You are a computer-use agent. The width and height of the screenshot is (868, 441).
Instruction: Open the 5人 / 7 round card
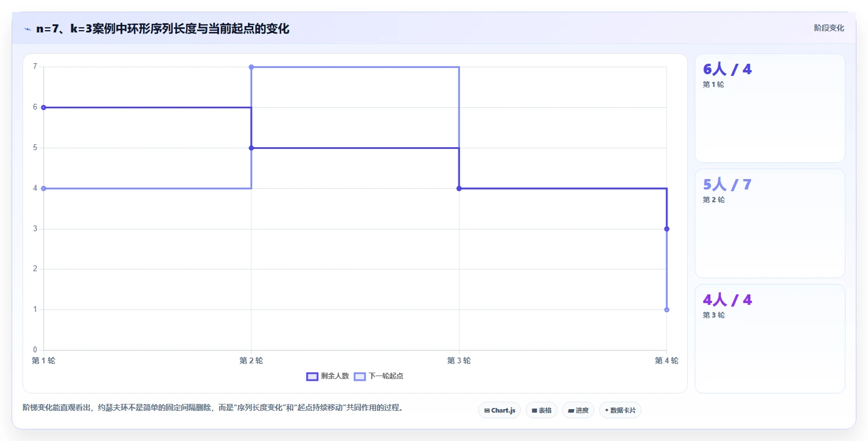769,223
